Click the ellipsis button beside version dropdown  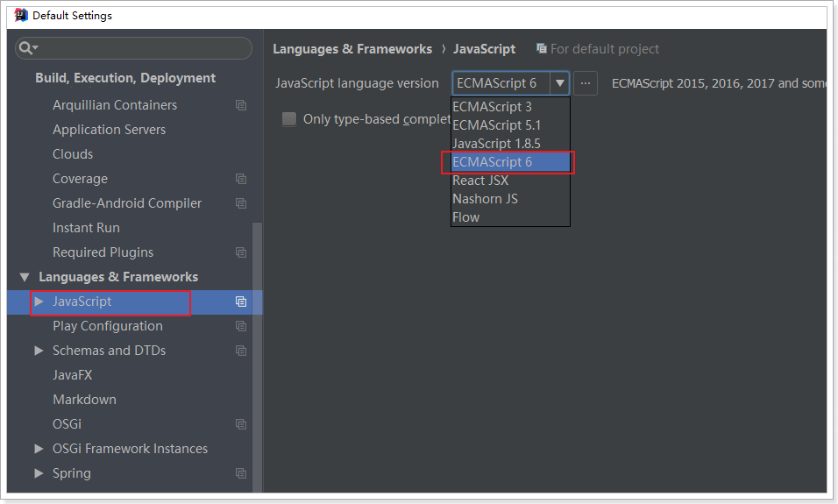click(586, 83)
